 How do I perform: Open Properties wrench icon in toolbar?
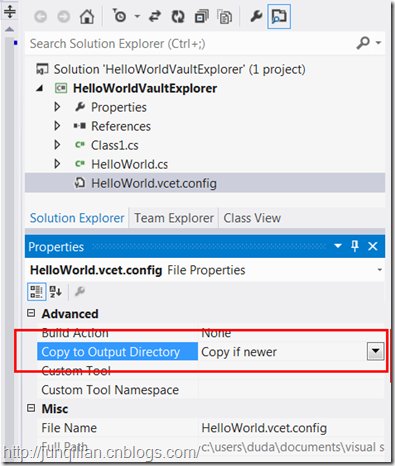click(x=256, y=16)
